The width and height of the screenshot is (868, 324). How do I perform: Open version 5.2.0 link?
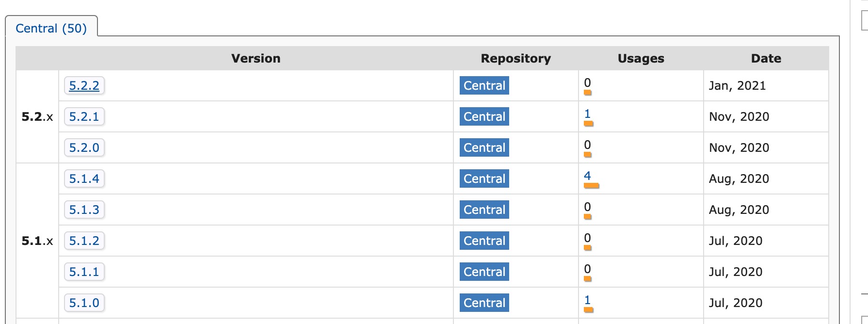coord(84,148)
